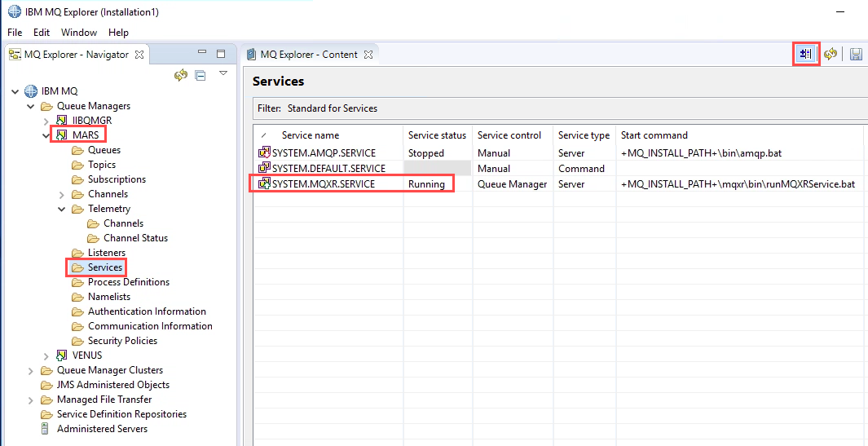Image resolution: width=868 pixels, height=446 pixels.
Task: Maximize the Navigator view
Action: 221,54
